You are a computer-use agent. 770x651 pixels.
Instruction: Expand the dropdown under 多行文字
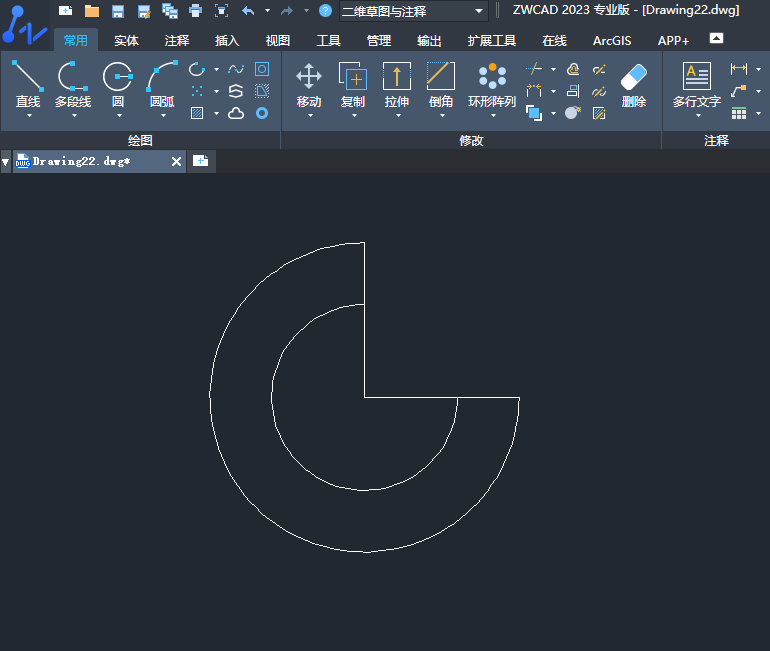tap(698, 116)
